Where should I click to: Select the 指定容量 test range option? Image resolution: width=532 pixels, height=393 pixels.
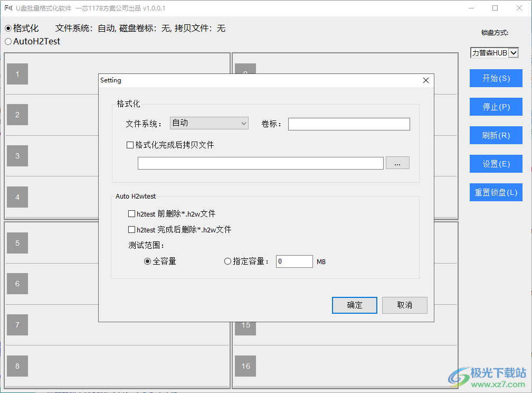click(227, 261)
